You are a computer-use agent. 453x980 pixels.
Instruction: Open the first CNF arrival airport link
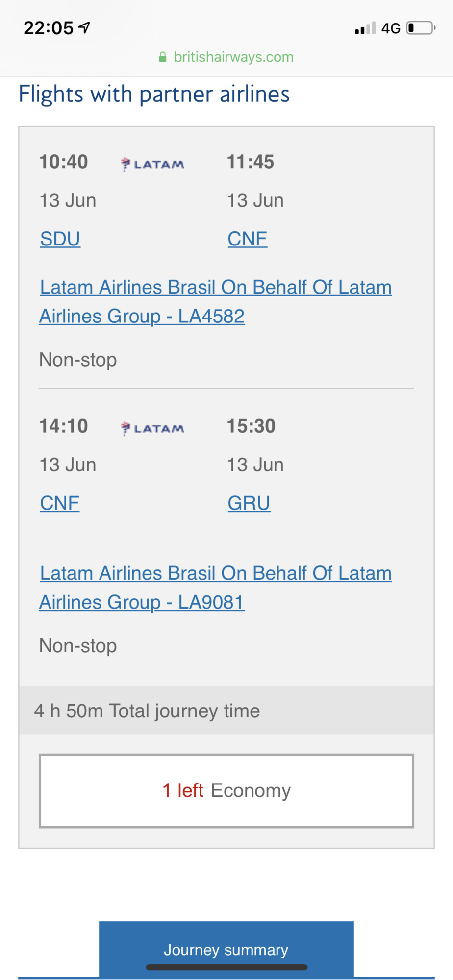click(x=248, y=239)
